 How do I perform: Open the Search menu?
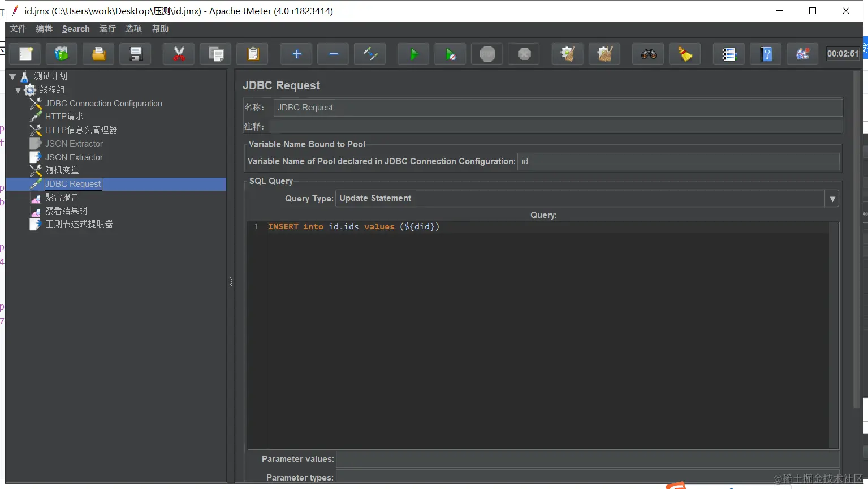pos(76,29)
